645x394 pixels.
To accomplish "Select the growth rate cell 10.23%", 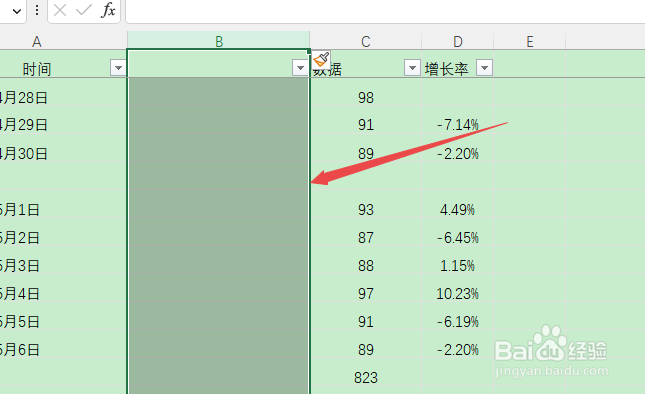I will point(457,288).
